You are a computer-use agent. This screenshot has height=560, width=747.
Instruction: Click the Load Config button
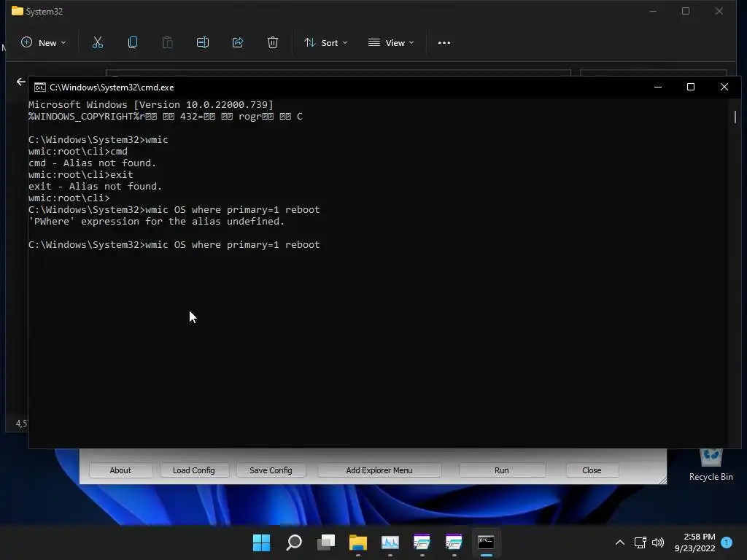[x=194, y=470]
